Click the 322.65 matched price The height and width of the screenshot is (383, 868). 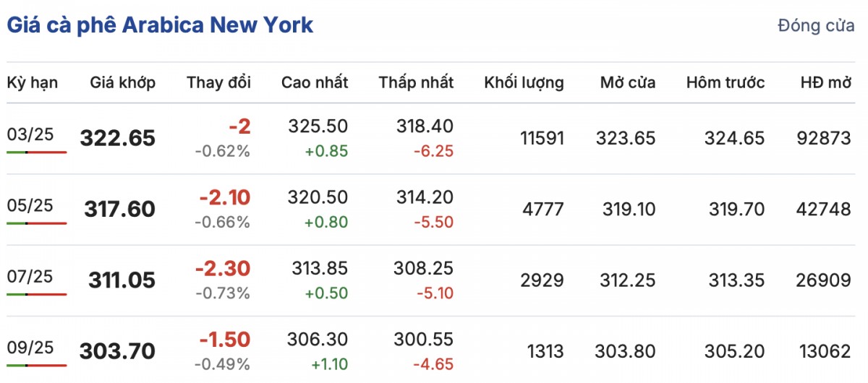click(118, 138)
